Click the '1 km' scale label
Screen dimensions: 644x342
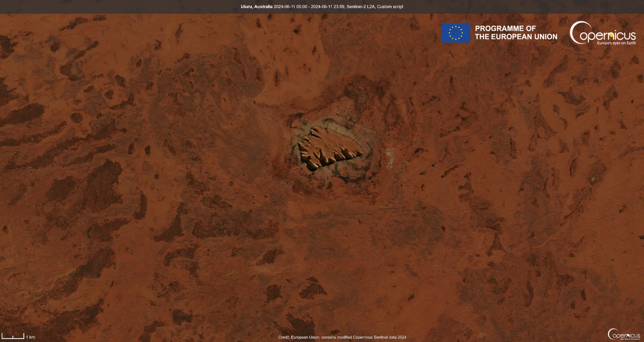(x=31, y=337)
